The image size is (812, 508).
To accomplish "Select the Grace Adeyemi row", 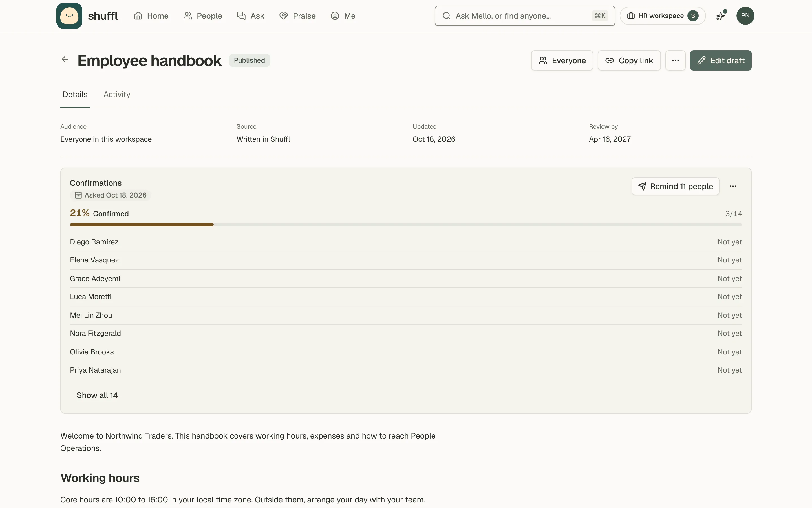I will pyautogui.click(x=406, y=279).
